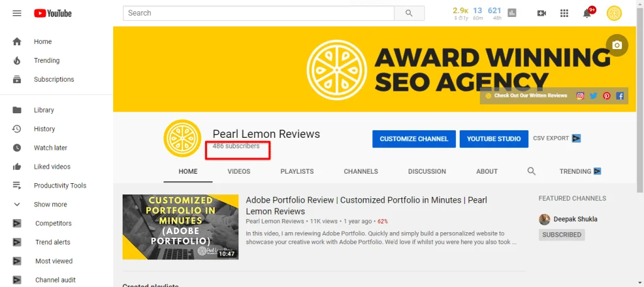
Task: Click the YouTube logo
Action: 53,14
